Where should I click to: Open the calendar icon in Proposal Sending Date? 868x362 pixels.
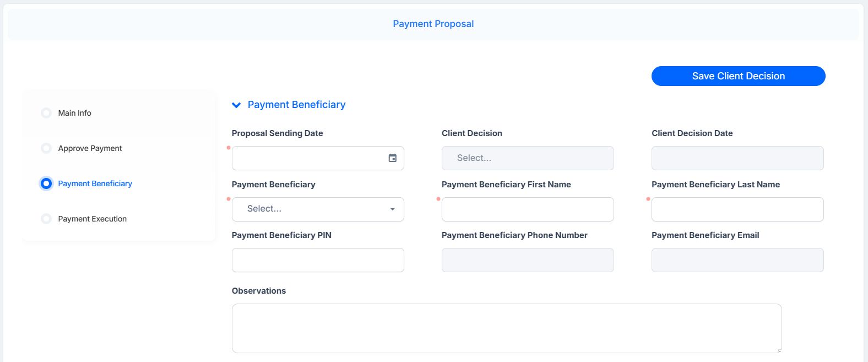(393, 158)
